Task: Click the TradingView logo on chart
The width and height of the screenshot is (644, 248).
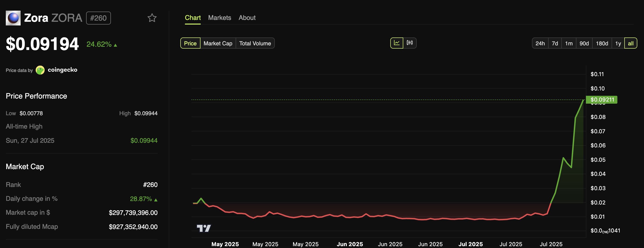Action: (204, 228)
